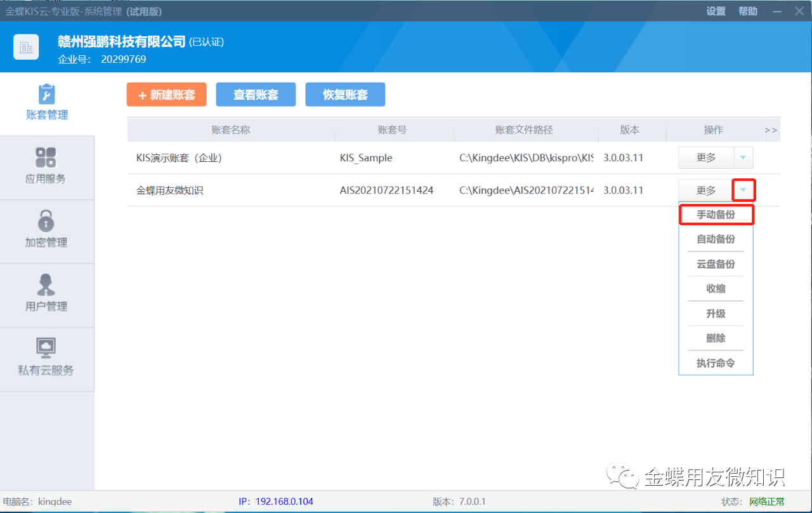The height and width of the screenshot is (513, 812).
Task: Pick 云盘备份 from the menu
Action: pyautogui.click(x=716, y=264)
